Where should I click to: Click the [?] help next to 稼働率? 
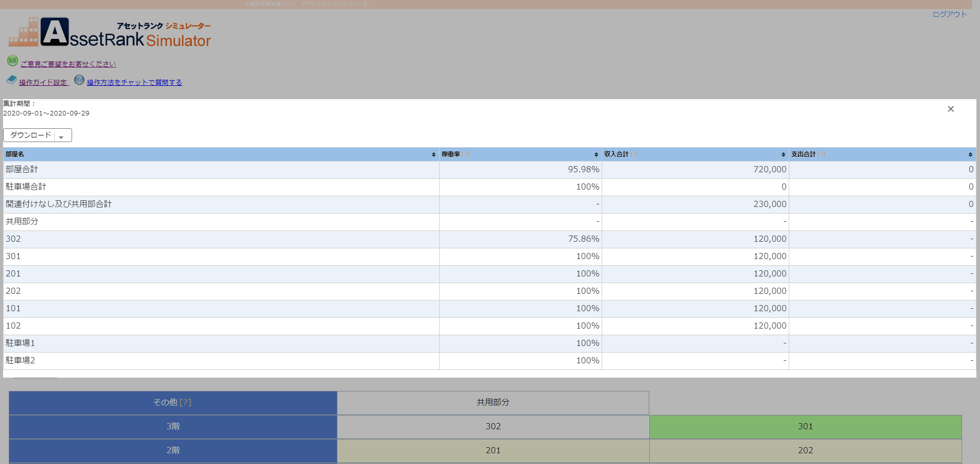coord(465,154)
